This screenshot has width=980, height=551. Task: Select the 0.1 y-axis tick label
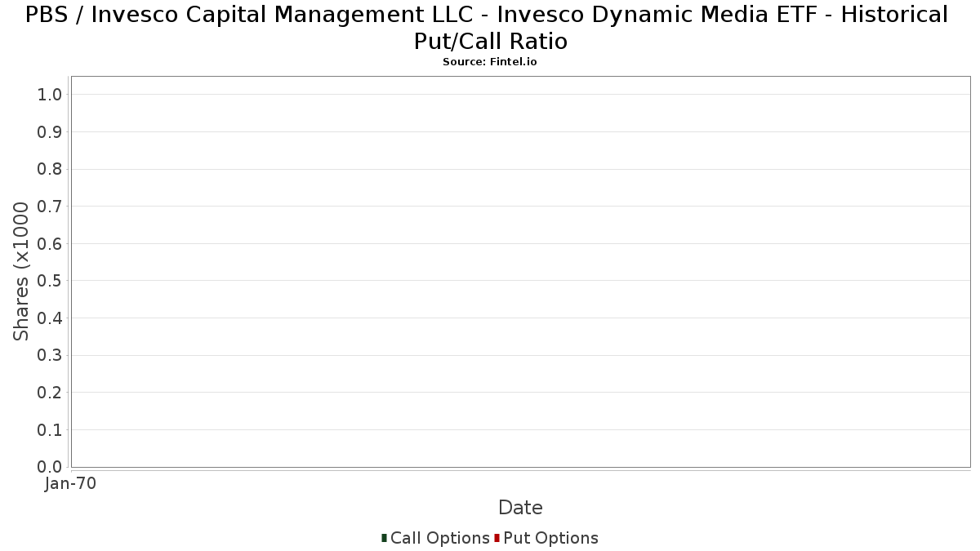[50, 430]
